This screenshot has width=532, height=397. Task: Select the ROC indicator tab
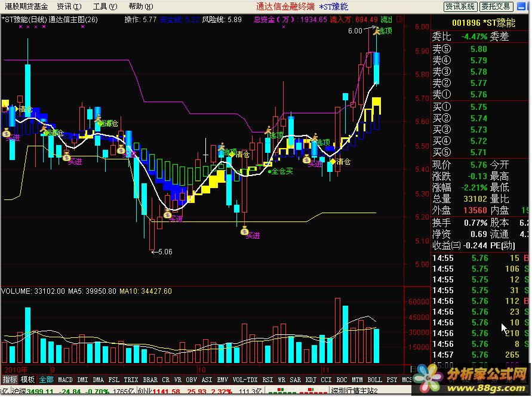[342, 380]
